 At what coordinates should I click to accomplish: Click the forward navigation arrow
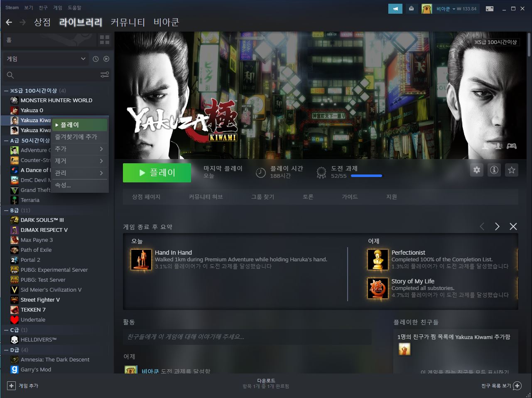pos(22,22)
